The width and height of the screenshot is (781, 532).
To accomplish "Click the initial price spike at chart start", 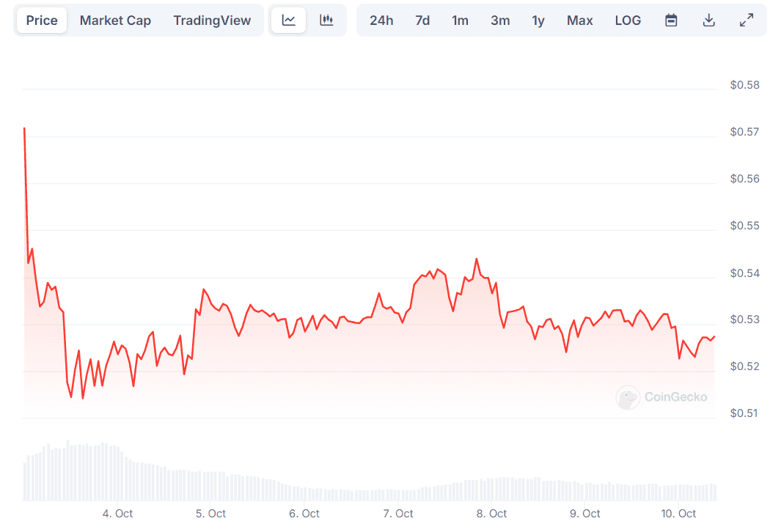I will point(24,129).
